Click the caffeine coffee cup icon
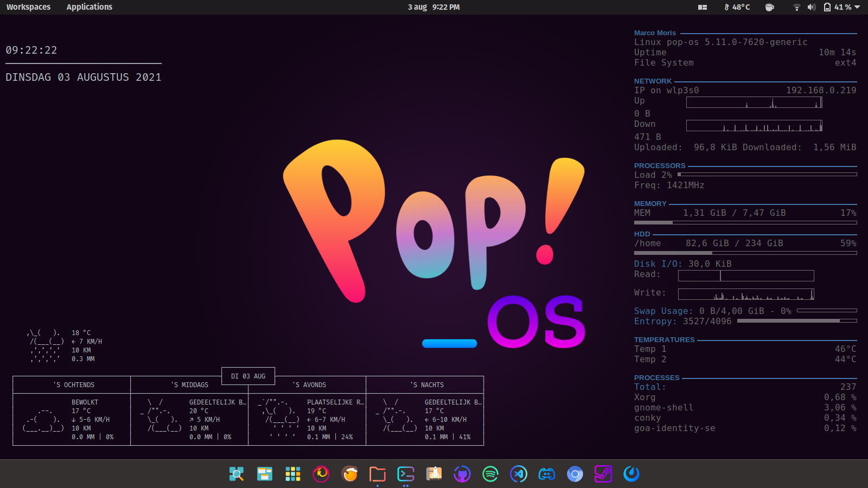 click(x=769, y=7)
